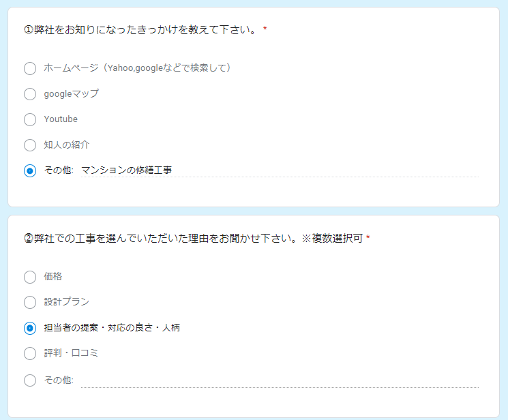This screenshot has height=420, width=508.
Task: Click the googleマップ label text
Action: pyautogui.click(x=72, y=93)
